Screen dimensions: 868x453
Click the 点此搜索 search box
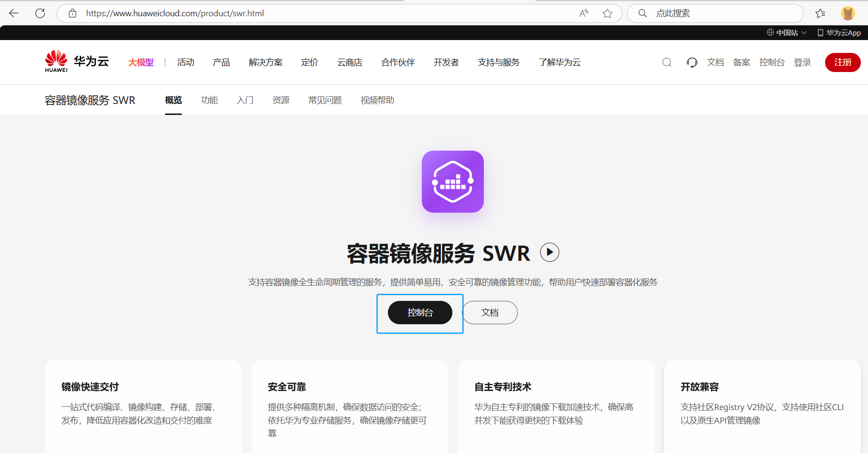coord(715,13)
